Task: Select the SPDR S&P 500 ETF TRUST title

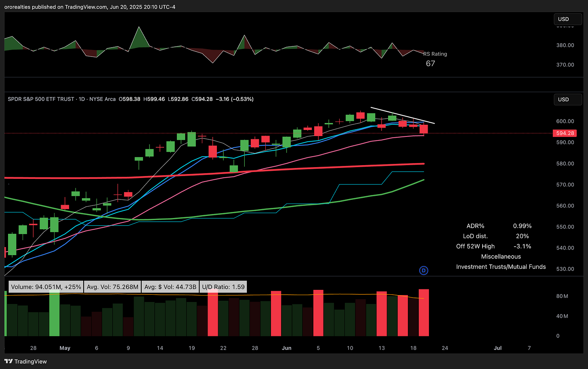Action: tap(41, 99)
